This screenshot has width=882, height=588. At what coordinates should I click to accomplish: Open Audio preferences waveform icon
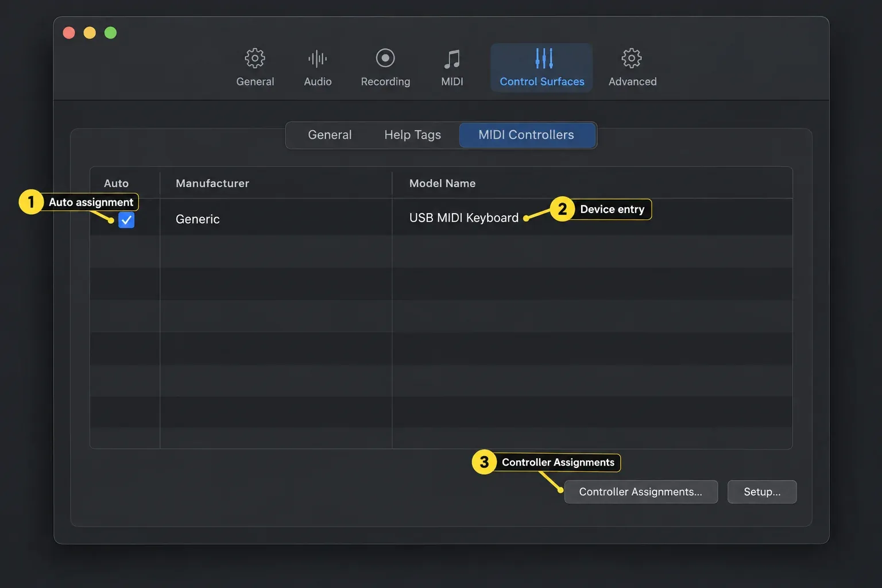pos(318,58)
